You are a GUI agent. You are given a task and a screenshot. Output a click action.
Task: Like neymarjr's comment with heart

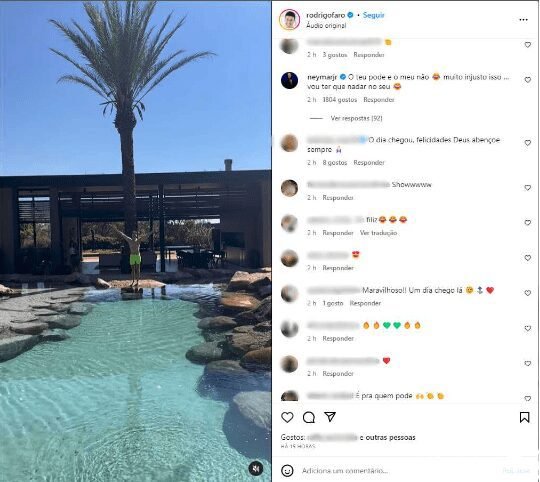[x=528, y=80]
